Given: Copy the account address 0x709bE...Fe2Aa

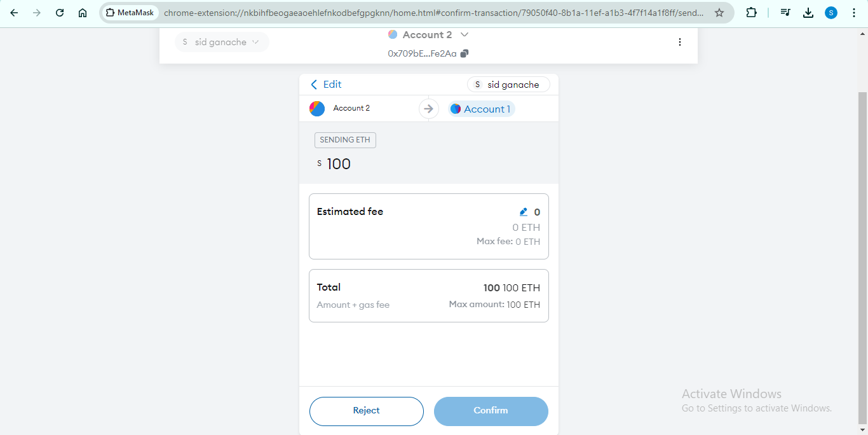Looking at the screenshot, I should (465, 54).
